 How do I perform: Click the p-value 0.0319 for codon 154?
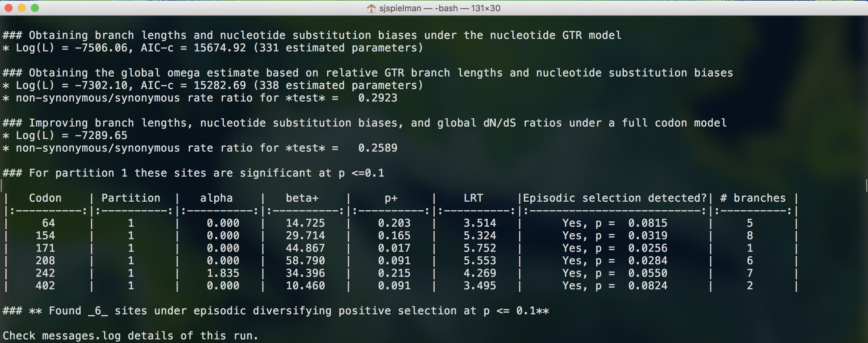[648, 235]
